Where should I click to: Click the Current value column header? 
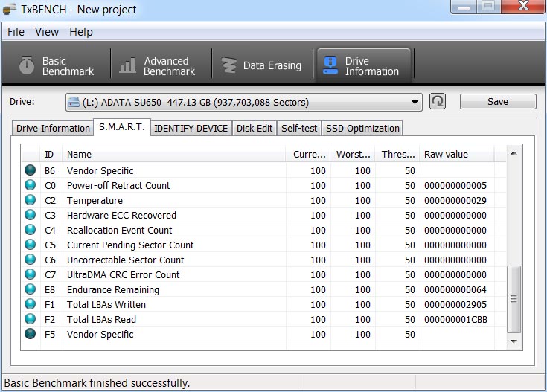tap(308, 154)
